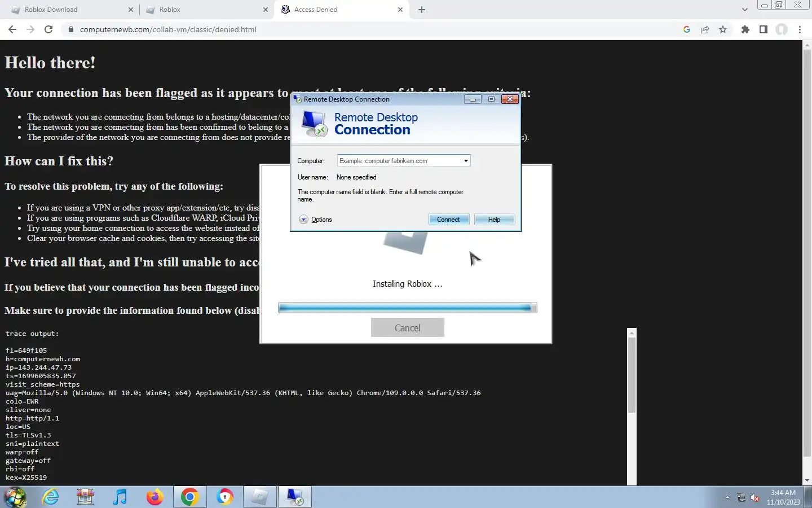Close the Roblox tab
This screenshot has height=508, width=812.
coord(266,10)
